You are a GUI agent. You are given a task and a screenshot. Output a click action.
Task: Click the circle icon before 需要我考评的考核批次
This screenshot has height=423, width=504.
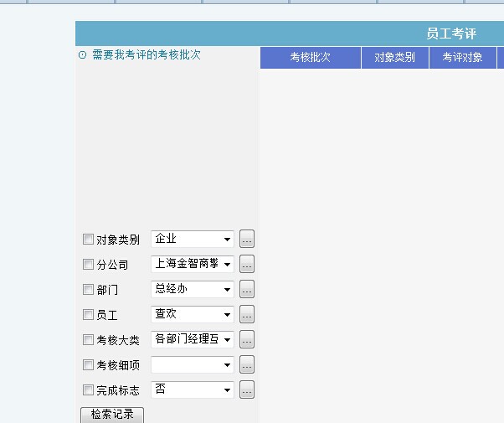(82, 55)
